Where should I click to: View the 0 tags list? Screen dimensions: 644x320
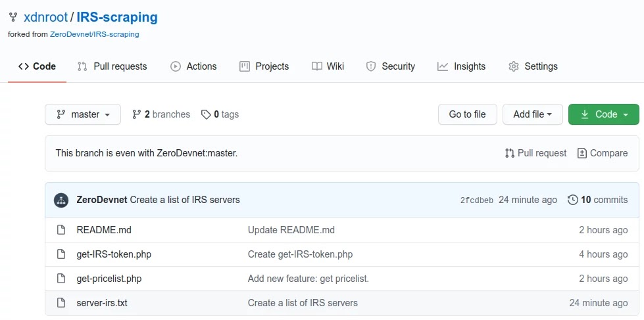pos(220,114)
